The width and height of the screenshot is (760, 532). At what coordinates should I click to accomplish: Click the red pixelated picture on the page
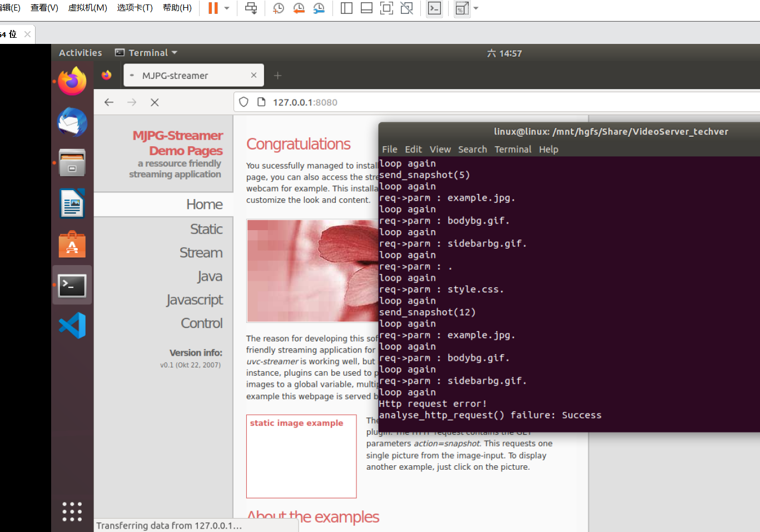coord(312,271)
